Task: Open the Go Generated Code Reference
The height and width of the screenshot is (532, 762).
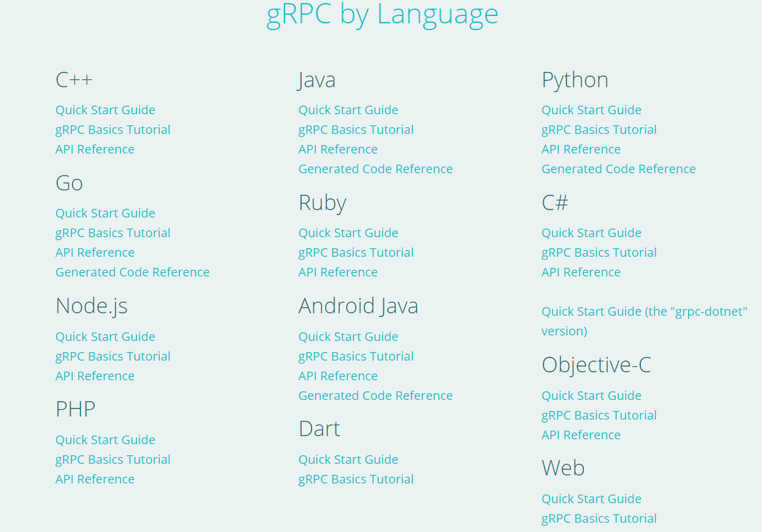Action: pos(132,272)
